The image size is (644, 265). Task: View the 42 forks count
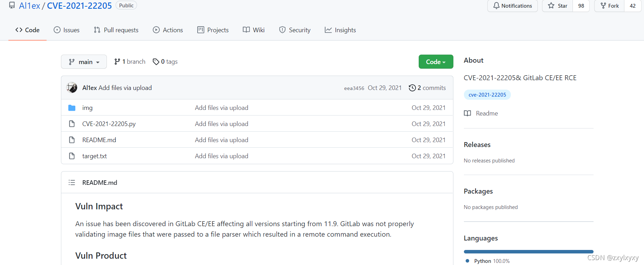click(632, 6)
